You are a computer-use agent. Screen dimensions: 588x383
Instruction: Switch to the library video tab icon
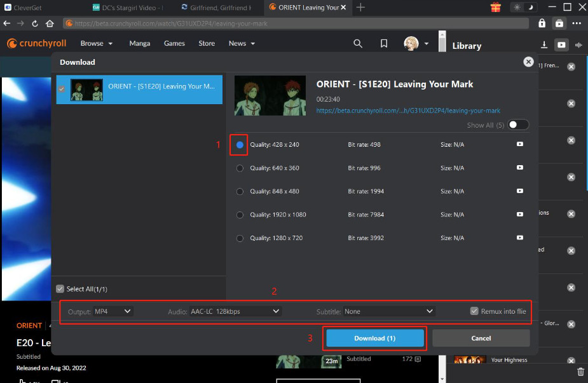pyautogui.click(x=561, y=45)
